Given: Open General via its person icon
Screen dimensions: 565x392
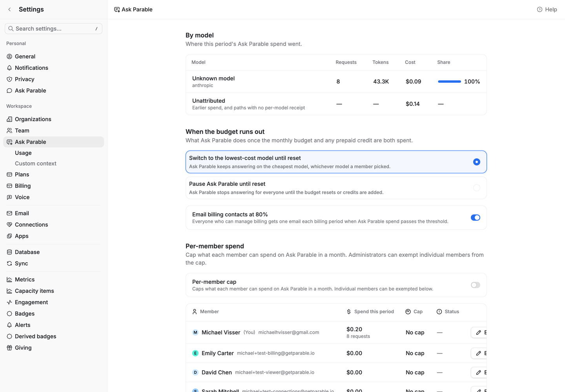Looking at the screenshot, I should tap(9, 56).
